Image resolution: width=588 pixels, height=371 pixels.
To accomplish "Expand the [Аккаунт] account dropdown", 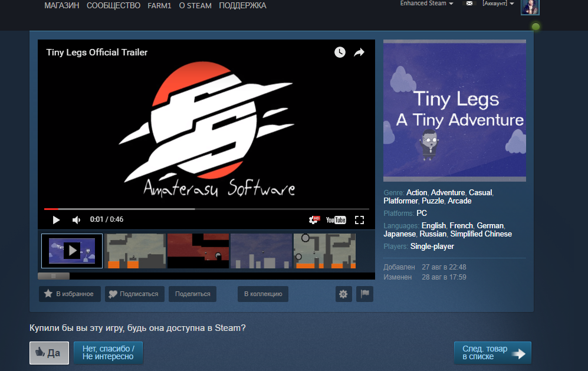I will pos(498,4).
